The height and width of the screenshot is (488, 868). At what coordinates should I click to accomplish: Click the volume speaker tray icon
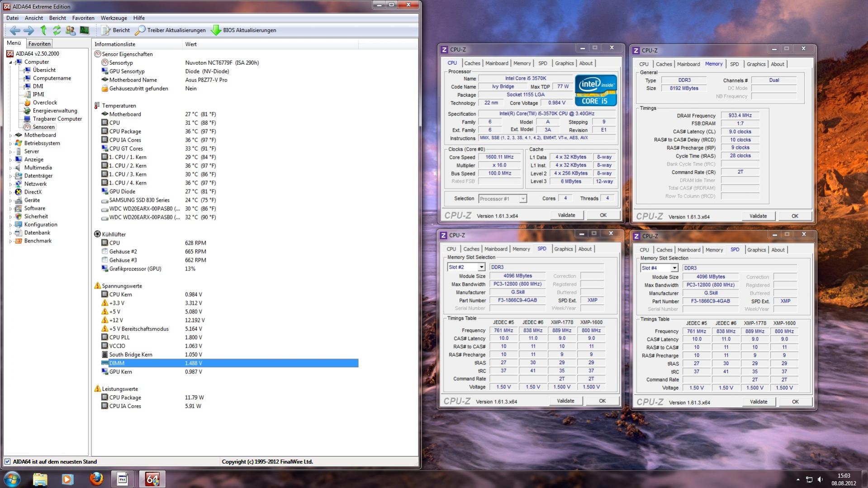coord(820,479)
